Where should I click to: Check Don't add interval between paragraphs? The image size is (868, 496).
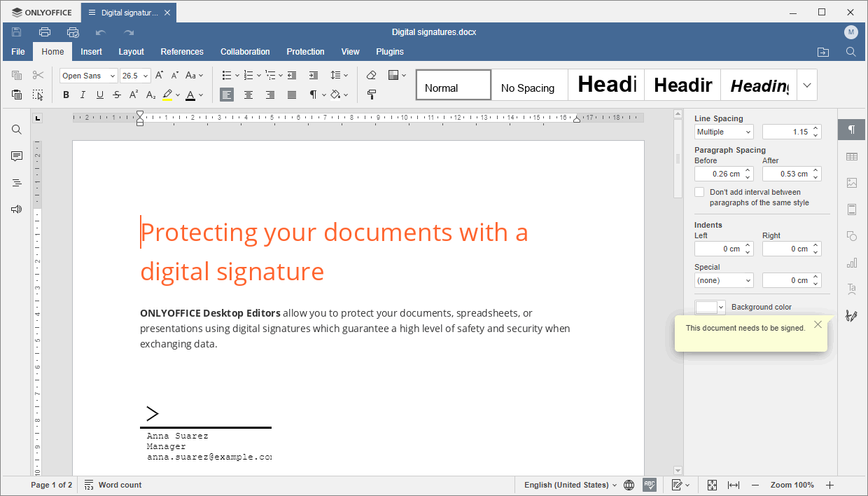point(699,192)
